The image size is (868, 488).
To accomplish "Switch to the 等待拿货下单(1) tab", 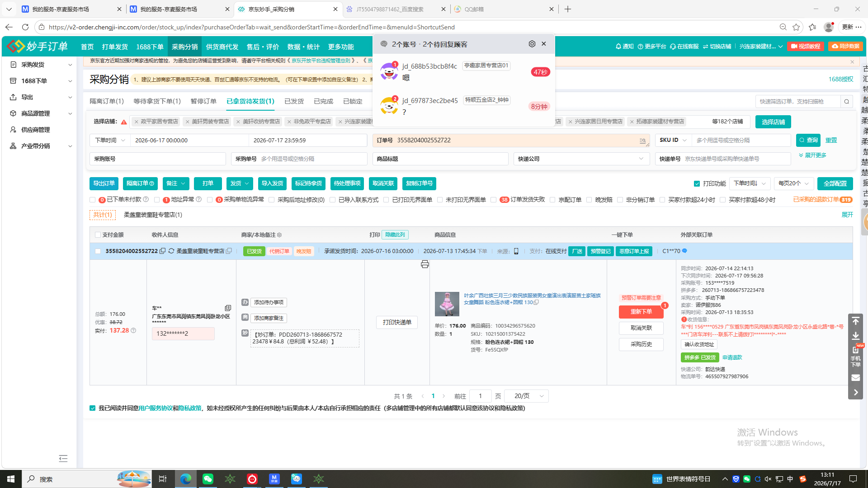I will pos(157,101).
